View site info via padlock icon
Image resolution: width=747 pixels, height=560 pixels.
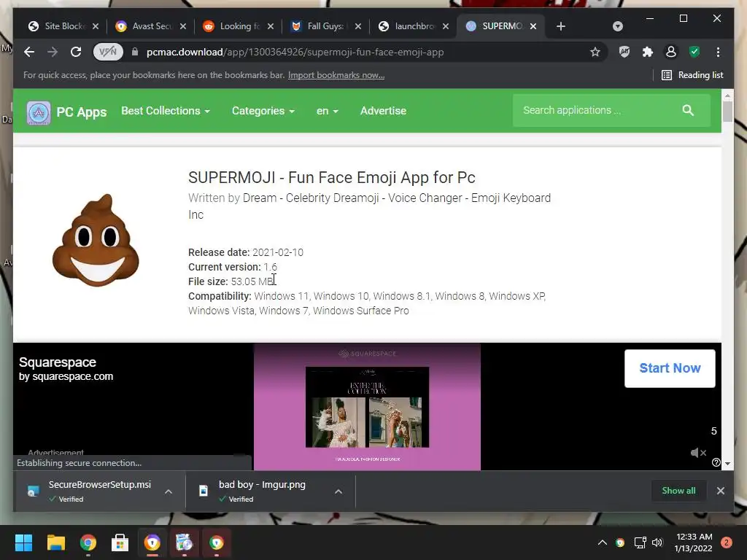point(135,52)
